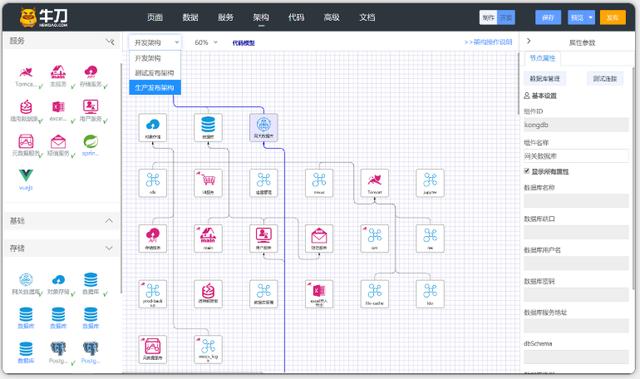The image size is (640, 379).
Task: Choose the envelope message service icon in palette
Action: coord(58,142)
